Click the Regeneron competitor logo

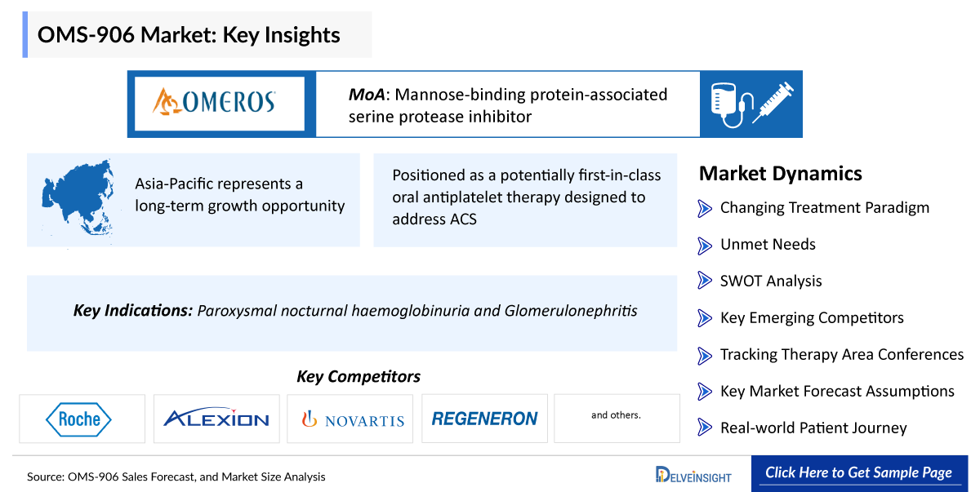click(484, 419)
